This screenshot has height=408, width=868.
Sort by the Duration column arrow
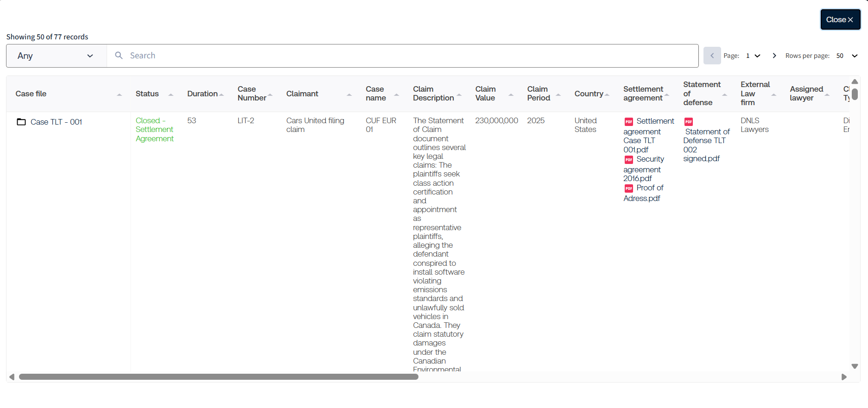[222, 94]
